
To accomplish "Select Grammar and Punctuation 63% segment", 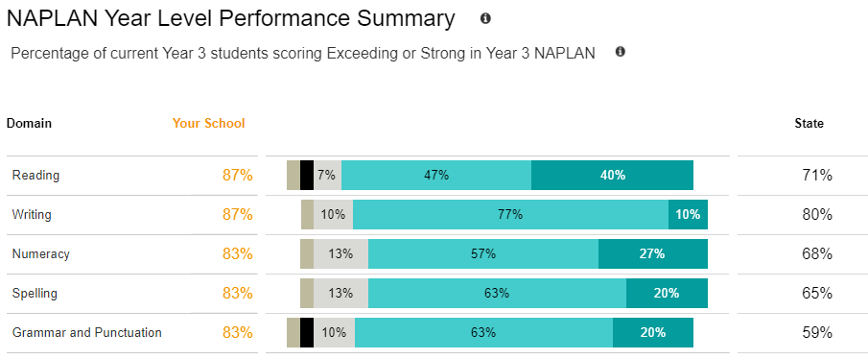I will coord(483,332).
